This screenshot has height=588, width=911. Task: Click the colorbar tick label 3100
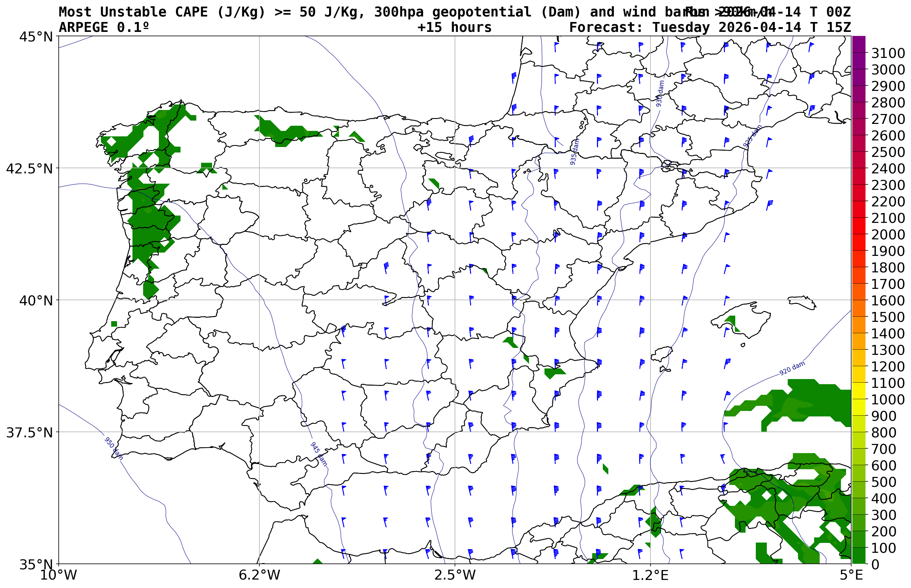888,53
